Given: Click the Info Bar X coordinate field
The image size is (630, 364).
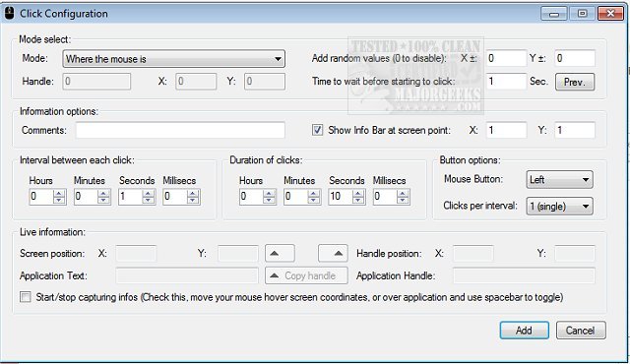Looking at the screenshot, I should point(506,130).
